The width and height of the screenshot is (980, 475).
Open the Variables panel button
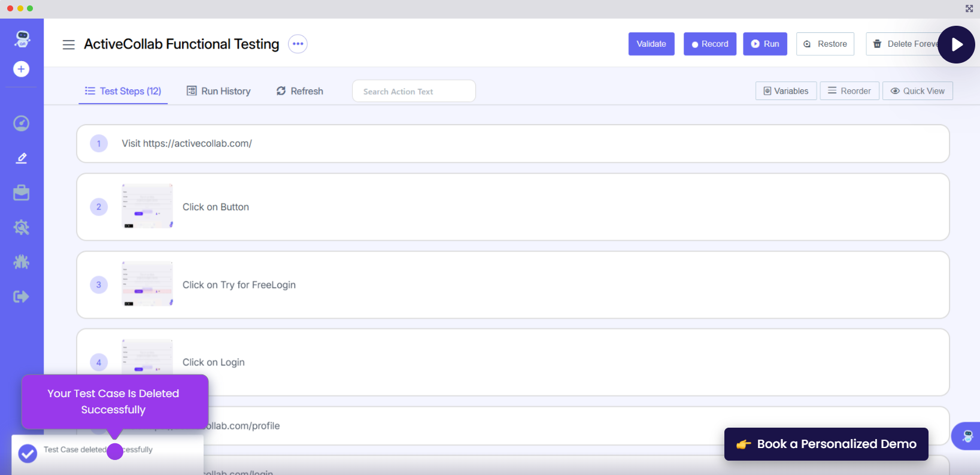click(x=785, y=91)
